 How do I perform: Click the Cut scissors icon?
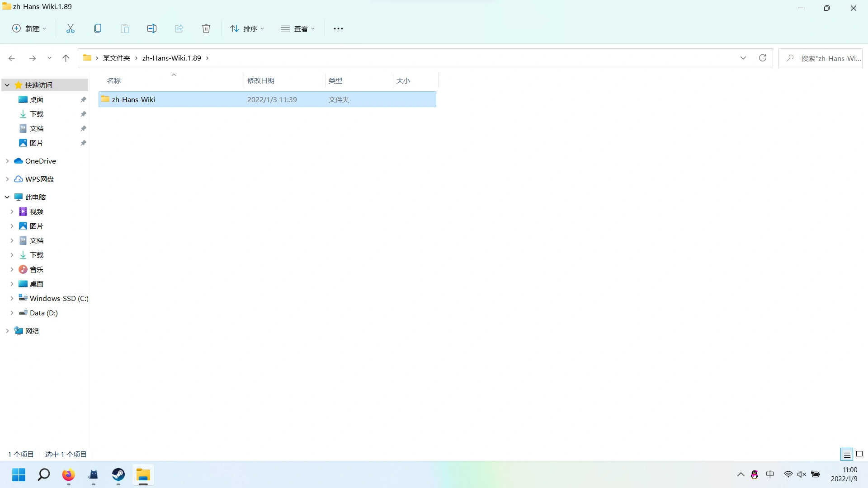point(71,28)
